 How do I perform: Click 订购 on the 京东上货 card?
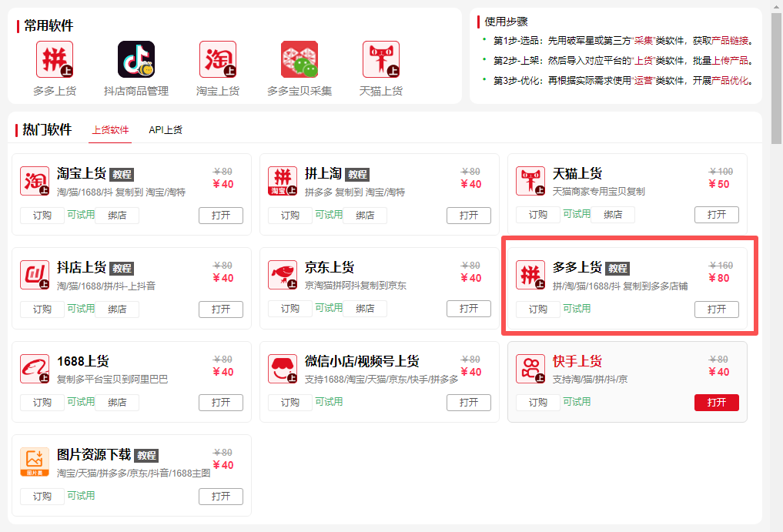290,308
